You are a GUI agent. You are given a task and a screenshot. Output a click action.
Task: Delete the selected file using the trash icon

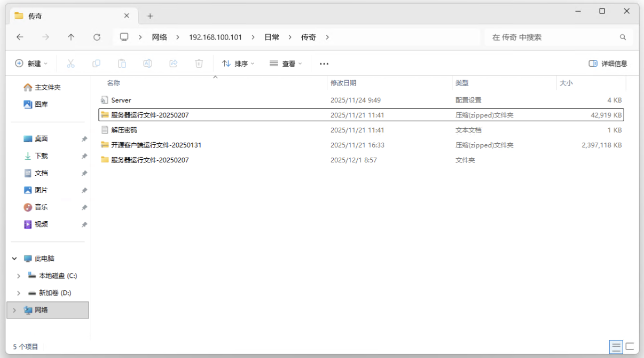tap(199, 64)
